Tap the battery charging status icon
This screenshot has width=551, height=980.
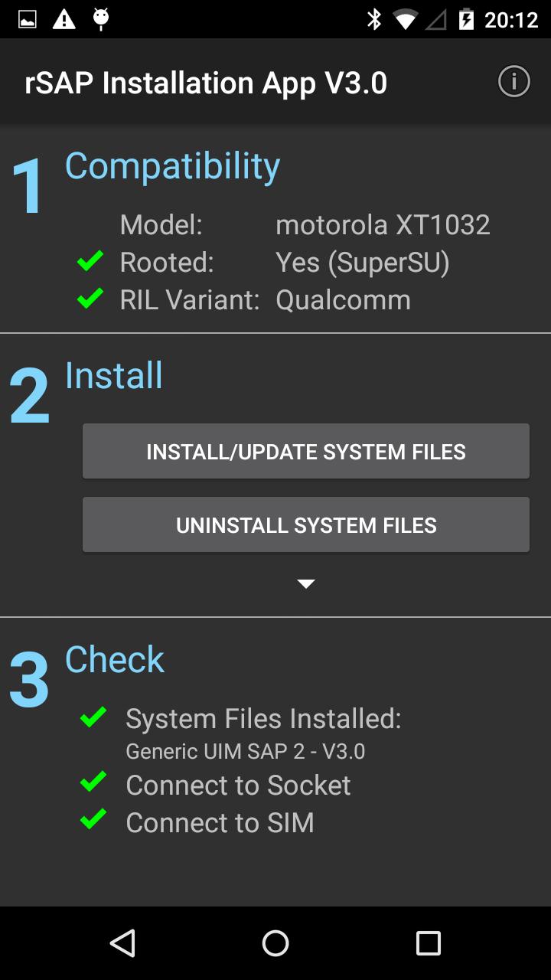[466, 19]
